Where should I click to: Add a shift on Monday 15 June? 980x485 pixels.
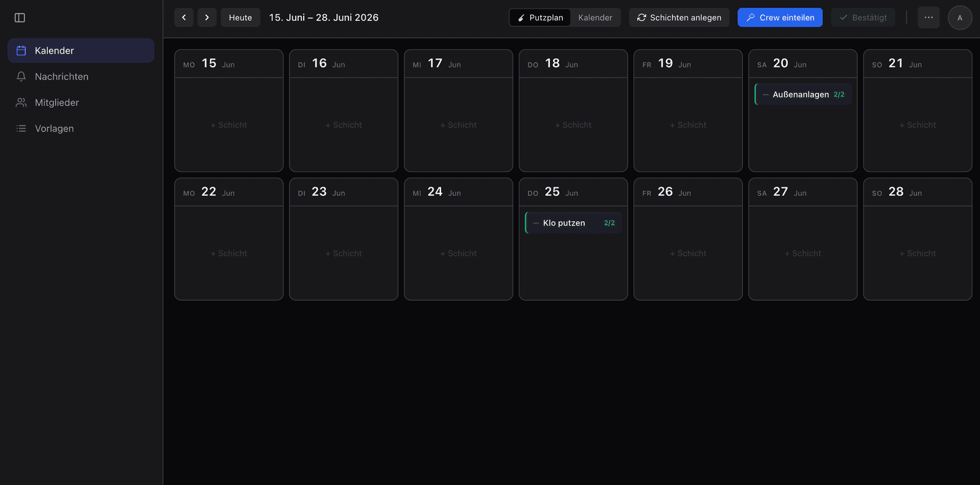pyautogui.click(x=229, y=125)
